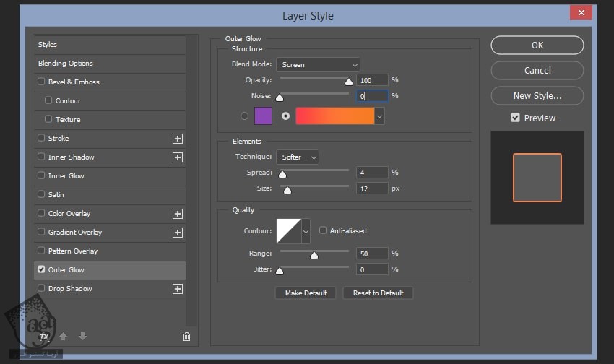Open the Blend Mode dropdown set to Screen
Screen dimensions: 614x364
pyautogui.click(x=318, y=65)
